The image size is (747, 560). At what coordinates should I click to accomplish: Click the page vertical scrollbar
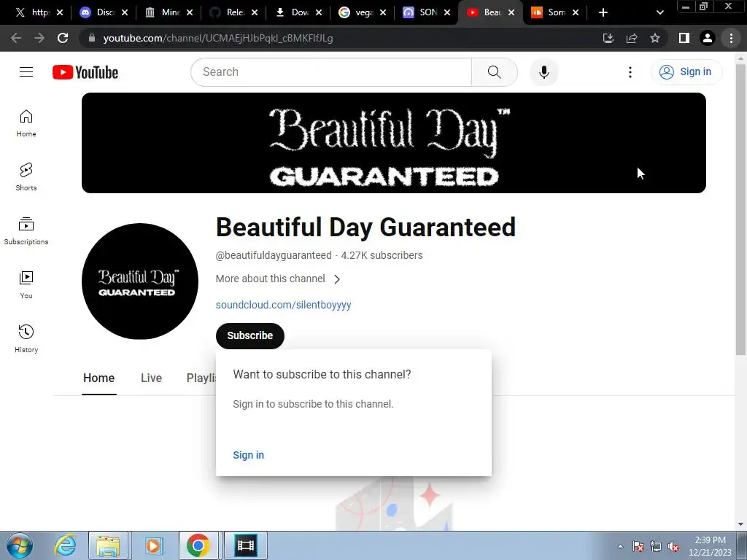740,209
